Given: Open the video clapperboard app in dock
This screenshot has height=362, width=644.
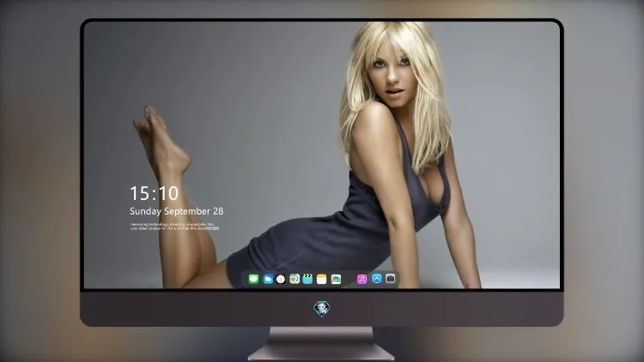Looking at the screenshot, I should pos(307,279).
